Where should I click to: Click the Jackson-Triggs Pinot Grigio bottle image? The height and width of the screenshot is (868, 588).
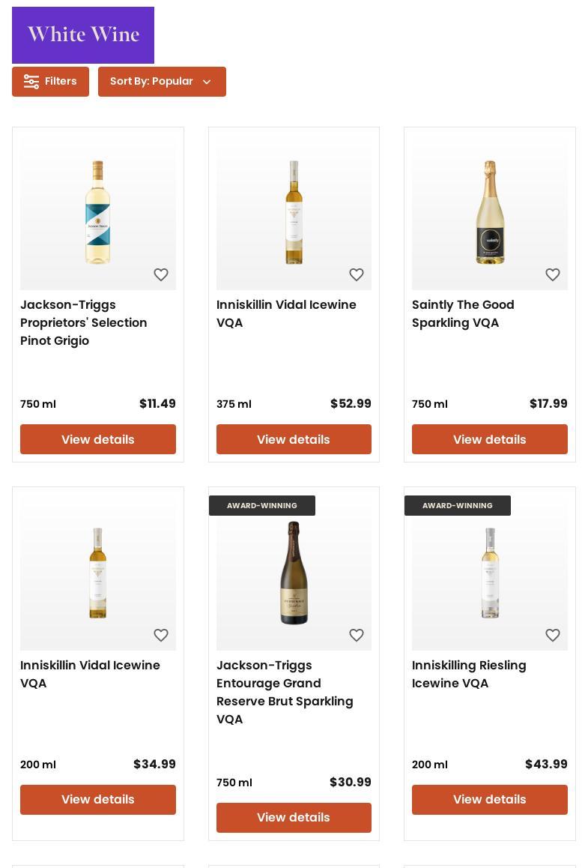98,212
